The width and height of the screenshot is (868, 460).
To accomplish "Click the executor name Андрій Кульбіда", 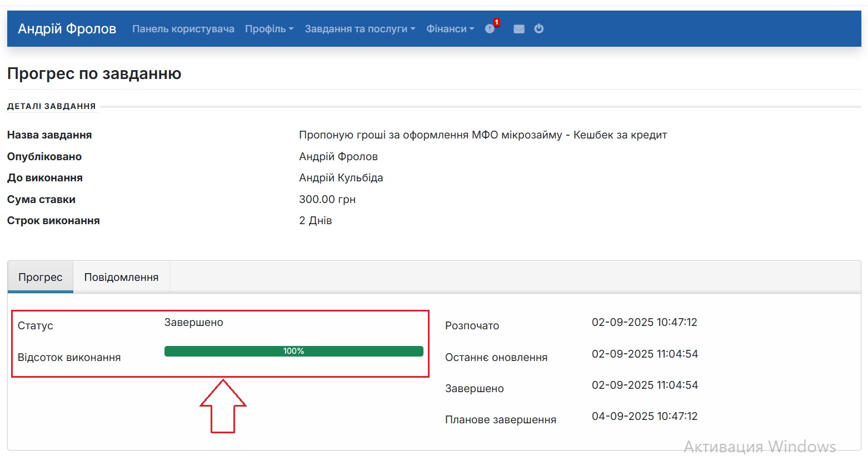I will pos(340,177).
